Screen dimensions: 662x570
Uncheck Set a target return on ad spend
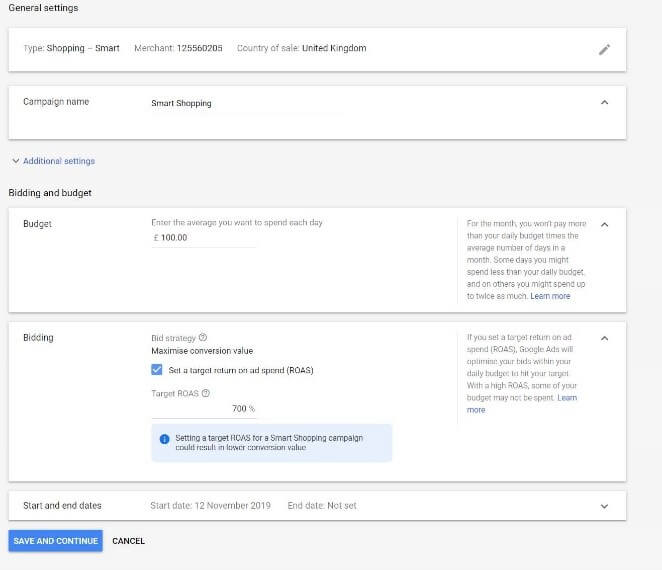click(157, 370)
